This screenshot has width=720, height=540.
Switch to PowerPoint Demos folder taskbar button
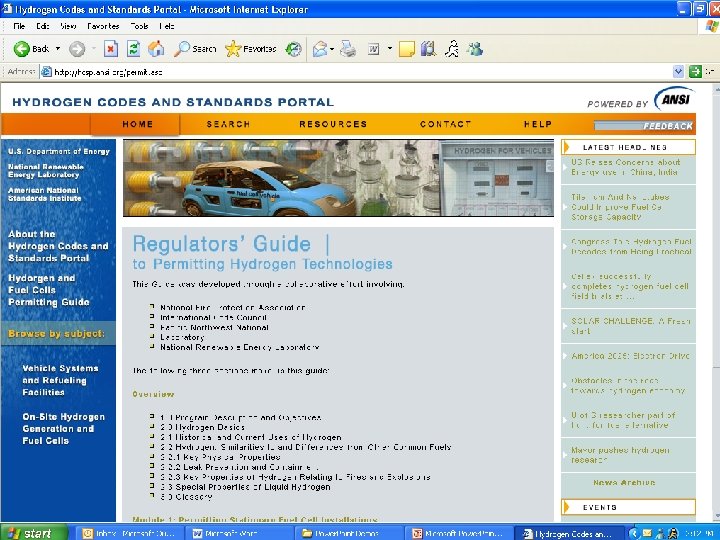(351, 533)
